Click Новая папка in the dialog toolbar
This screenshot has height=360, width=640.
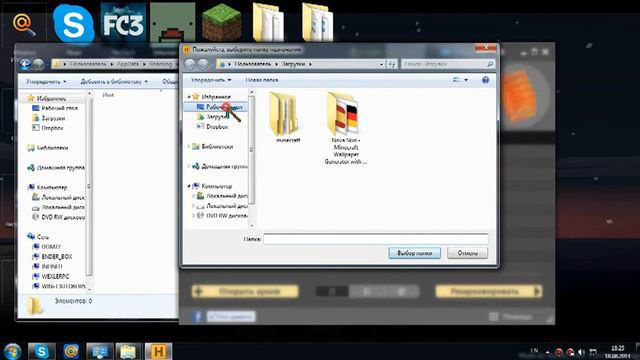[x=262, y=80]
